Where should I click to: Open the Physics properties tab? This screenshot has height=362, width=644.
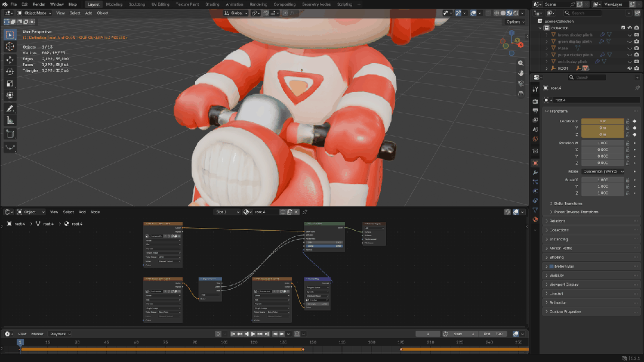(x=535, y=191)
